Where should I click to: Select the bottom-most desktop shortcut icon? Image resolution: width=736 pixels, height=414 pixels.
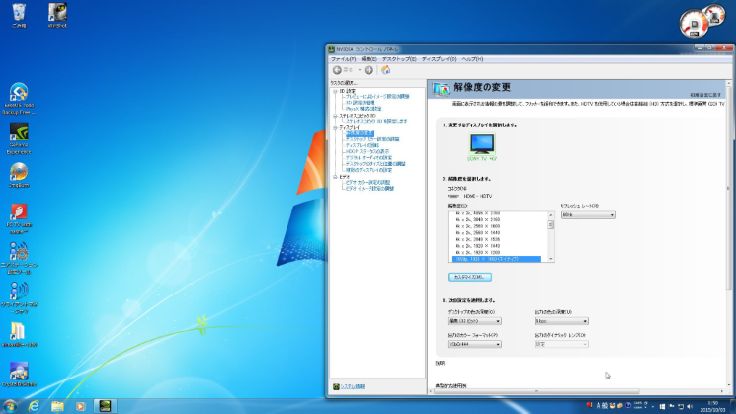point(19,374)
